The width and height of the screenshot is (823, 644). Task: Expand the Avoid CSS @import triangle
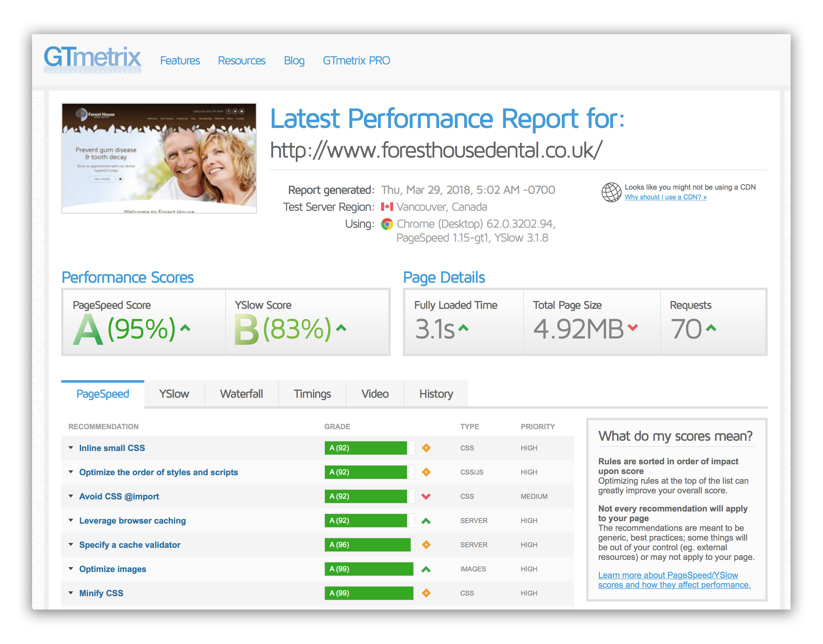tap(70, 496)
